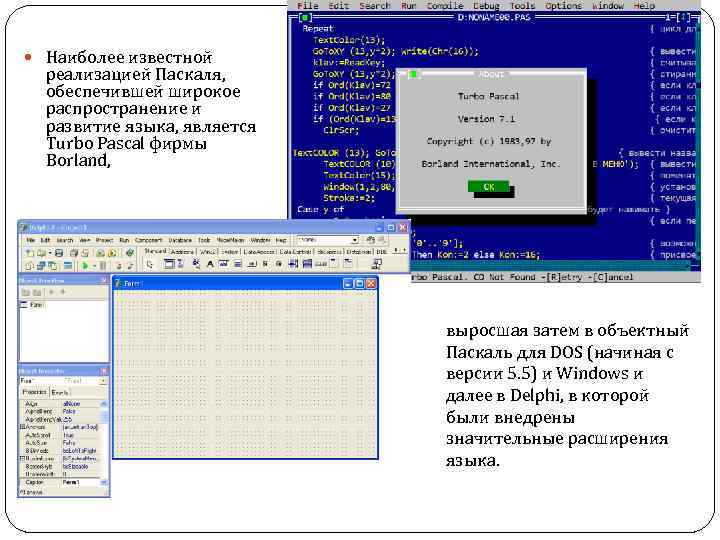Screen dimensions: 720x540
Task: Click the Open file icon in Delphi toolbar
Action: tap(41, 253)
